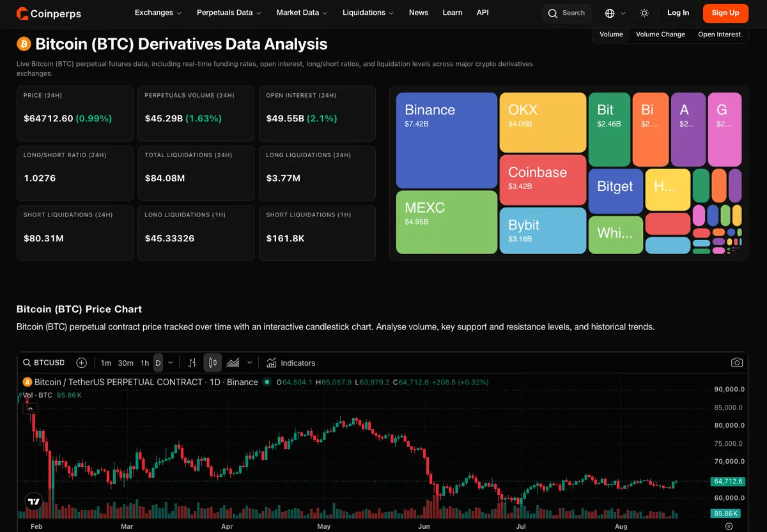Open the BTCUSD symbol search
The image size is (767, 532).
[x=44, y=363]
